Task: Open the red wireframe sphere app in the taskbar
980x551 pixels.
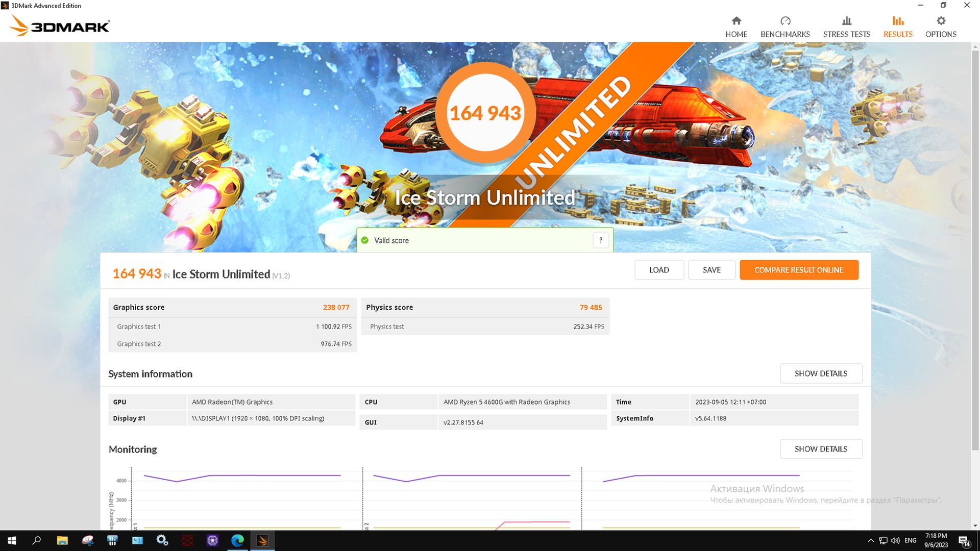Action: pos(187,540)
